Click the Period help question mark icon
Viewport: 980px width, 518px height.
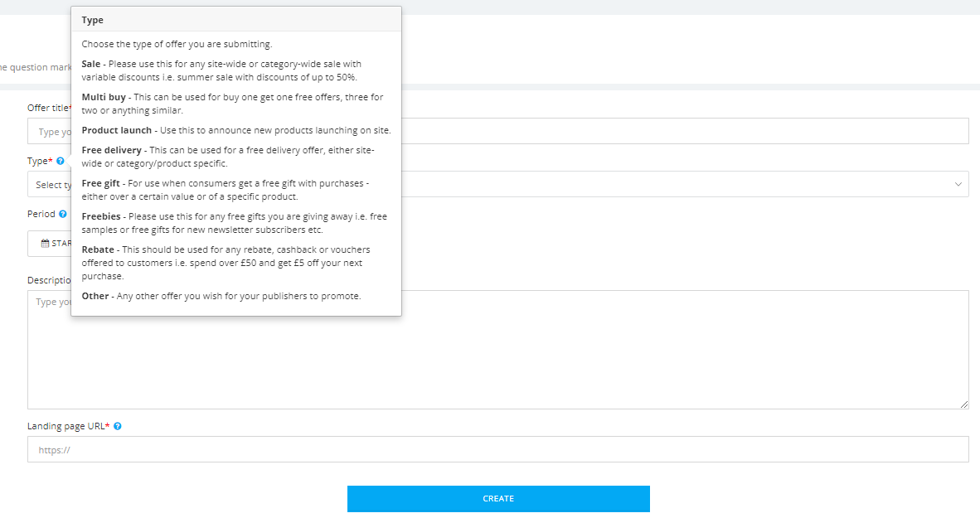click(63, 214)
